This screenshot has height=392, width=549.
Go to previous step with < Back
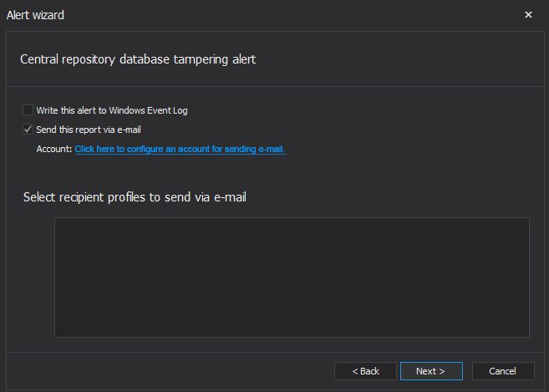point(365,371)
